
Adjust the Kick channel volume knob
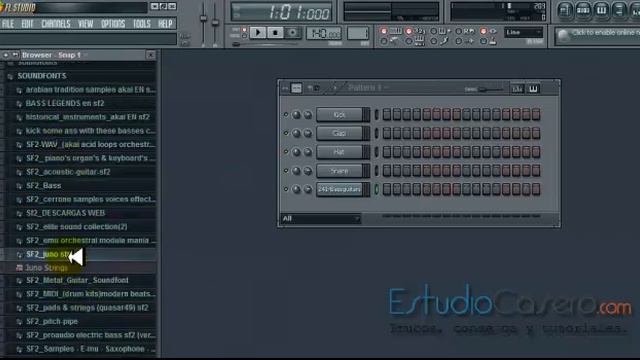click(308, 115)
